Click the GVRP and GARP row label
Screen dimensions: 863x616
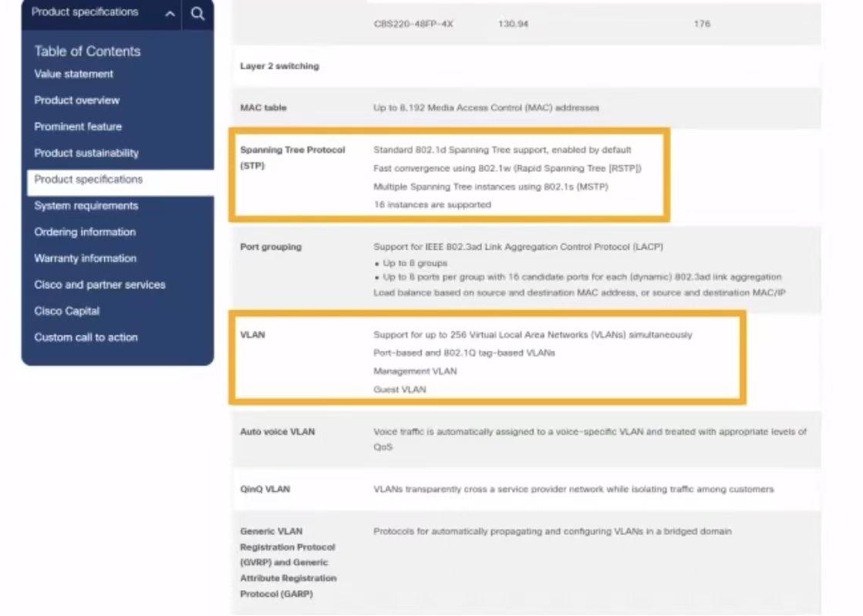point(288,562)
